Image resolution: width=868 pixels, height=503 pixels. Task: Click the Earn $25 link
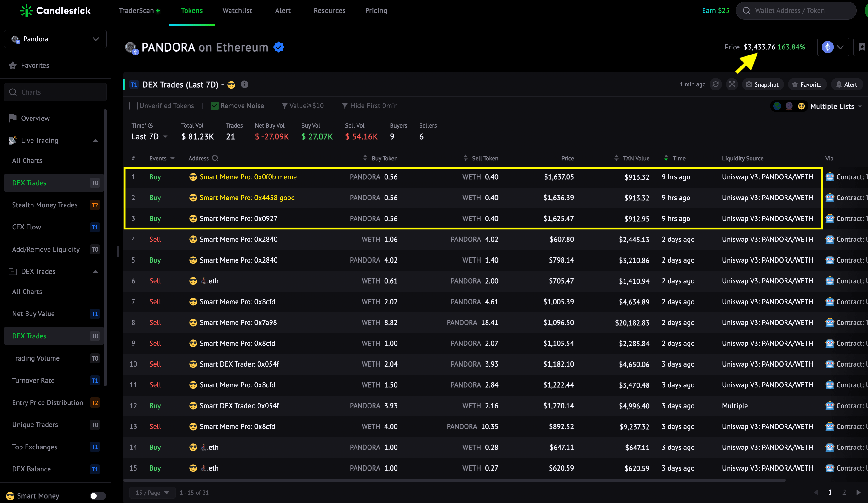(x=716, y=11)
